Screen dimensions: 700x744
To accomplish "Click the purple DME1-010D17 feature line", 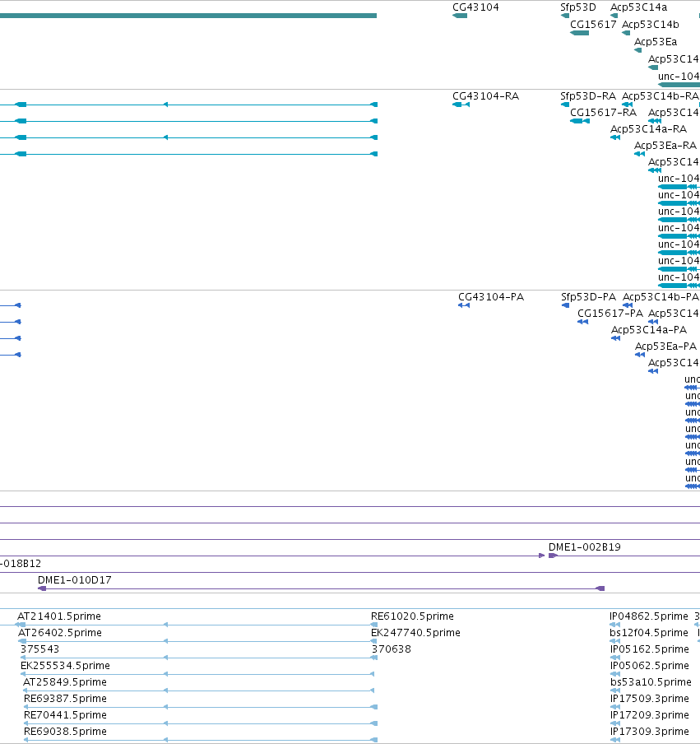I will coord(321,588).
